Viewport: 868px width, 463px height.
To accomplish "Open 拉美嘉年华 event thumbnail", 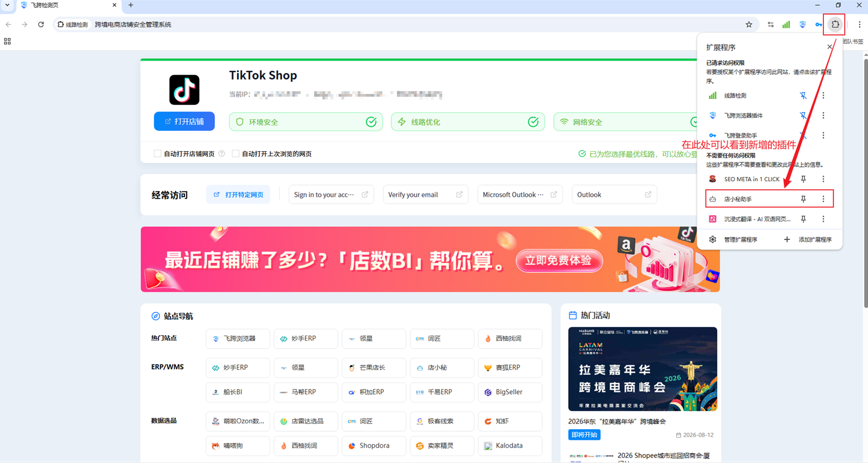I will (x=642, y=369).
